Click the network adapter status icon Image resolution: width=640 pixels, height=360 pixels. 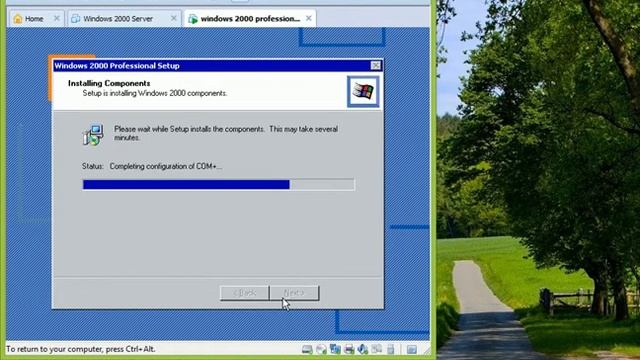click(x=335, y=349)
